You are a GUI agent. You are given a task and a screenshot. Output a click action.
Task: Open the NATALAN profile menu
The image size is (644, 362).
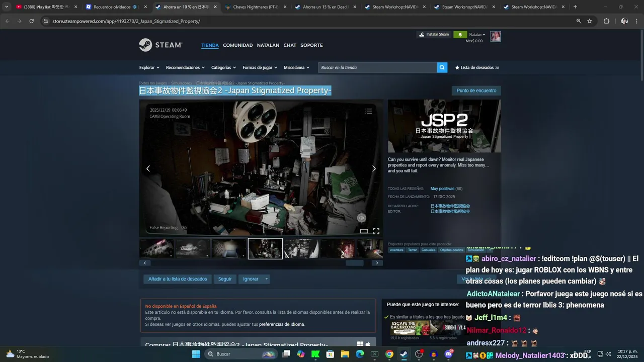(x=268, y=45)
